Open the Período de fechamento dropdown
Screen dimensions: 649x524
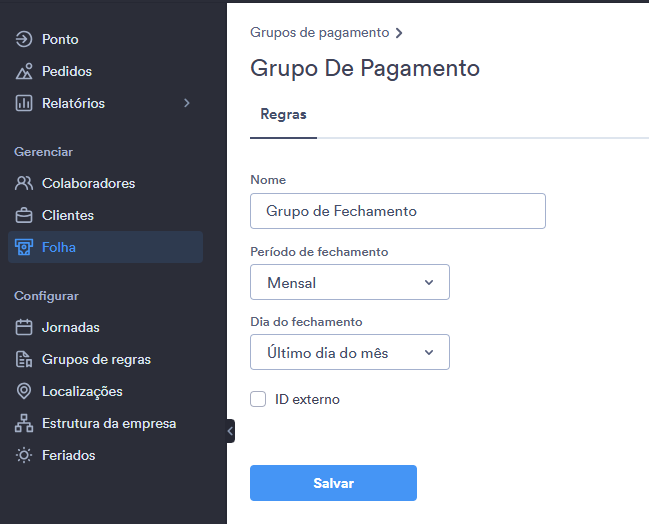pos(350,282)
